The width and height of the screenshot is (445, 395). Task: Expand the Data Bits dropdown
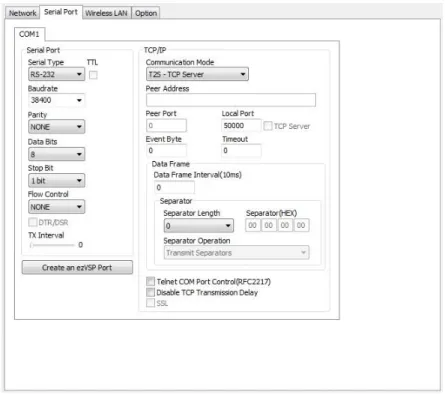(x=56, y=154)
